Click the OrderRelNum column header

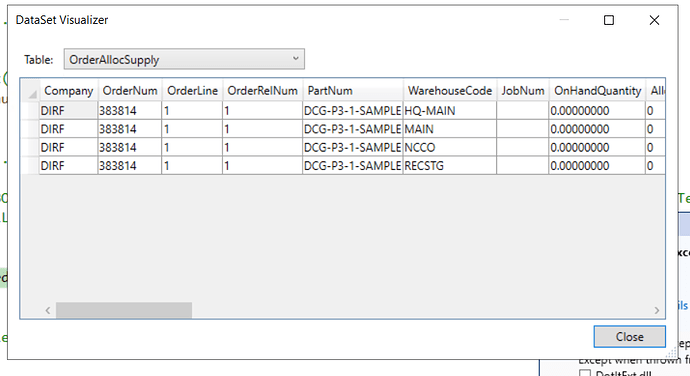[262, 91]
